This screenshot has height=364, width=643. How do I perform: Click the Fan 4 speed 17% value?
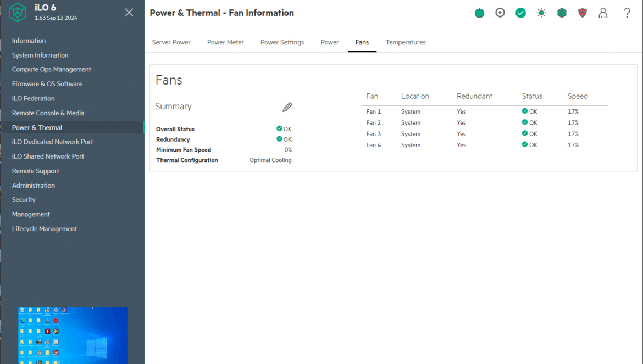(573, 145)
